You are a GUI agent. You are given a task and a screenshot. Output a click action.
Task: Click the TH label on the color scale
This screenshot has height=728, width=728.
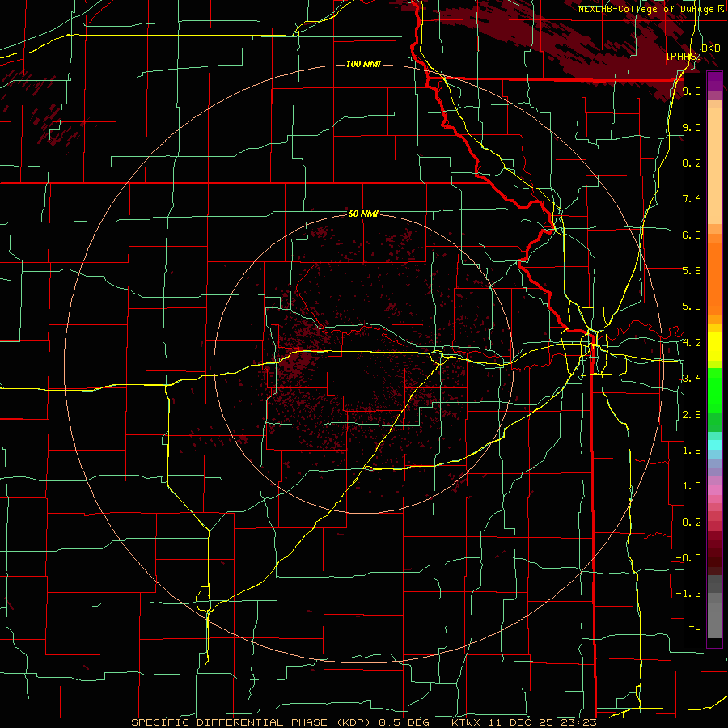[695, 629]
